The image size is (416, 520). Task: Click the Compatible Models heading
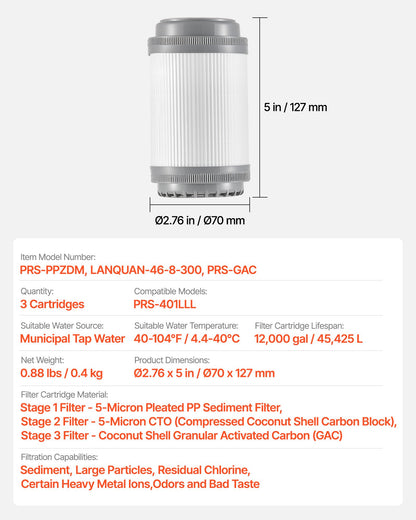(x=170, y=291)
